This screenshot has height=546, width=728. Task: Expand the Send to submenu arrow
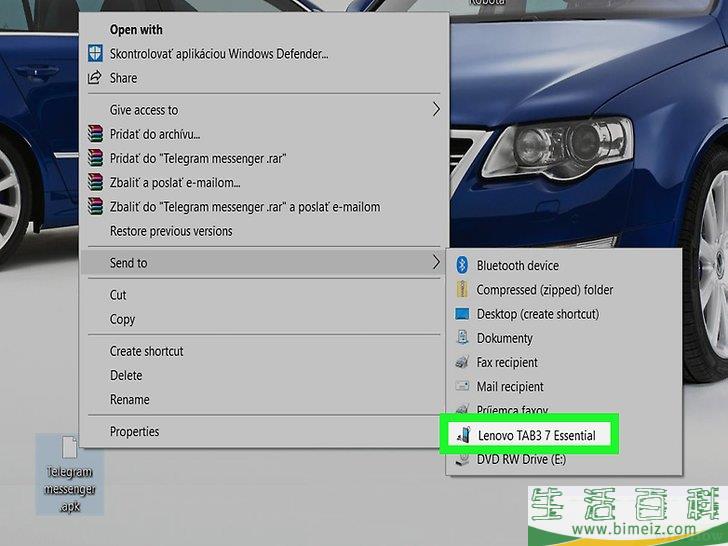click(x=436, y=262)
